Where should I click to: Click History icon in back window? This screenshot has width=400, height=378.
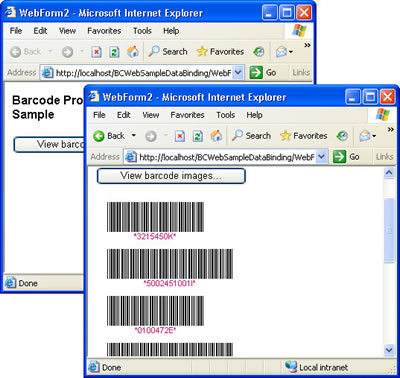(x=259, y=51)
